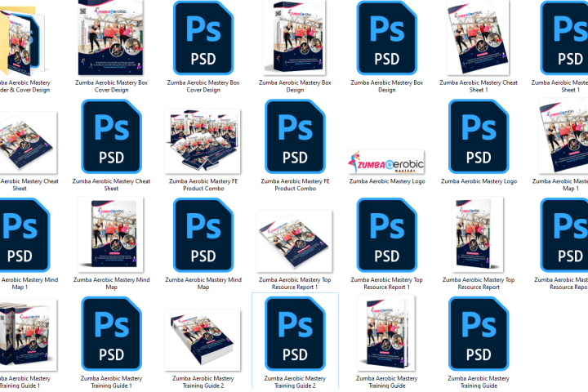Screen dimensions: 588x392
Task: Select the Box Design PSD file icon
Action: click(x=386, y=38)
